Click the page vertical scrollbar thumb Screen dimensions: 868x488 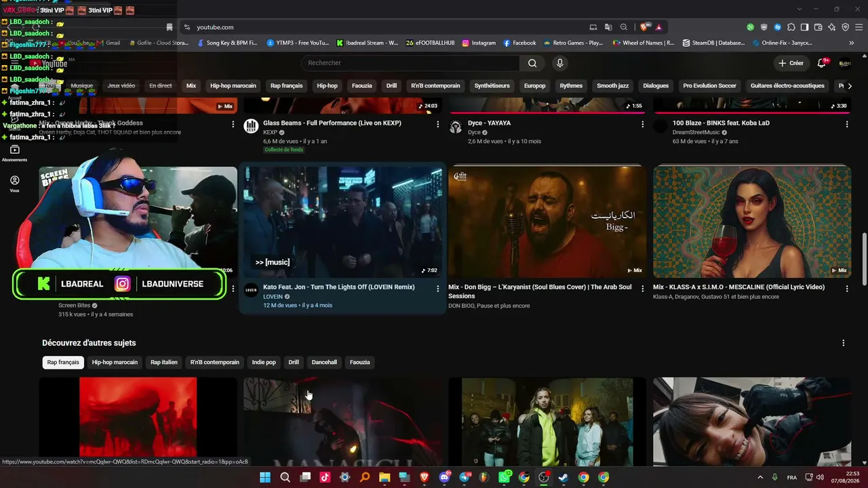coord(864,259)
